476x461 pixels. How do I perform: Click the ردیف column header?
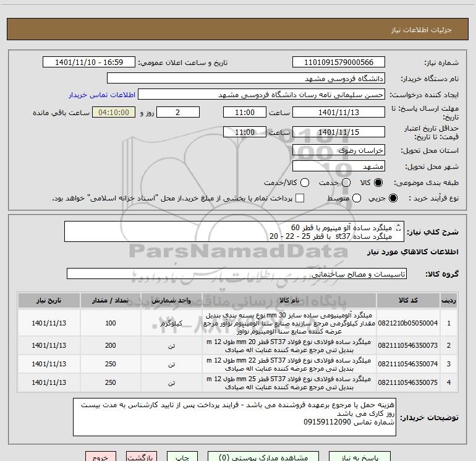449,300
